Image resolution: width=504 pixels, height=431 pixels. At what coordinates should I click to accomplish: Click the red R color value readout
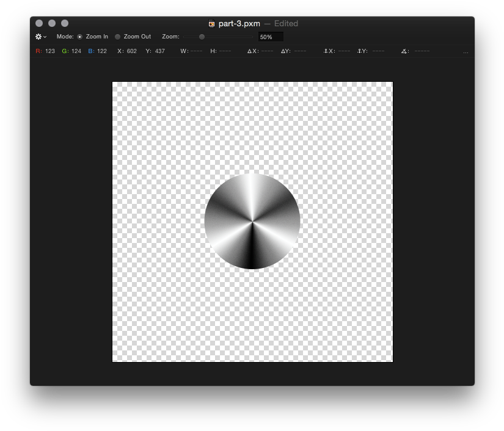point(45,51)
